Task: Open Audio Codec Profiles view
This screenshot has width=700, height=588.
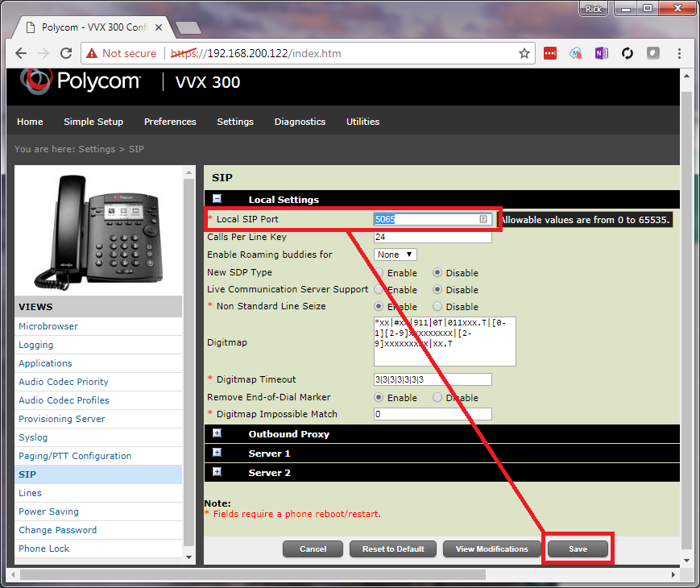Action: (64, 400)
